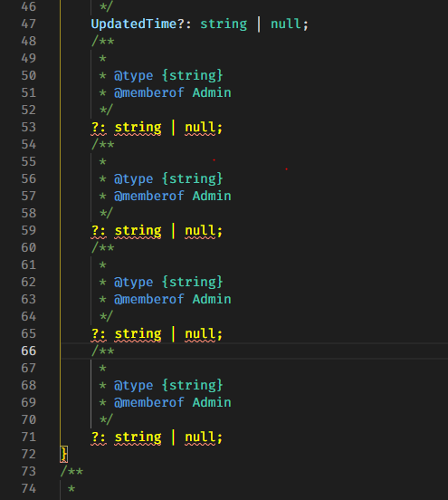
Task: Click the underlined null on line 65
Action: point(200,334)
